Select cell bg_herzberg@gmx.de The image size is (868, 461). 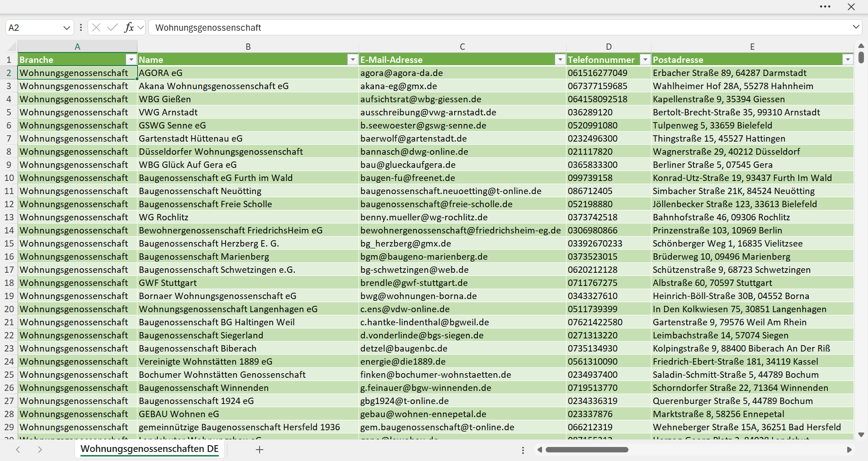(462, 243)
